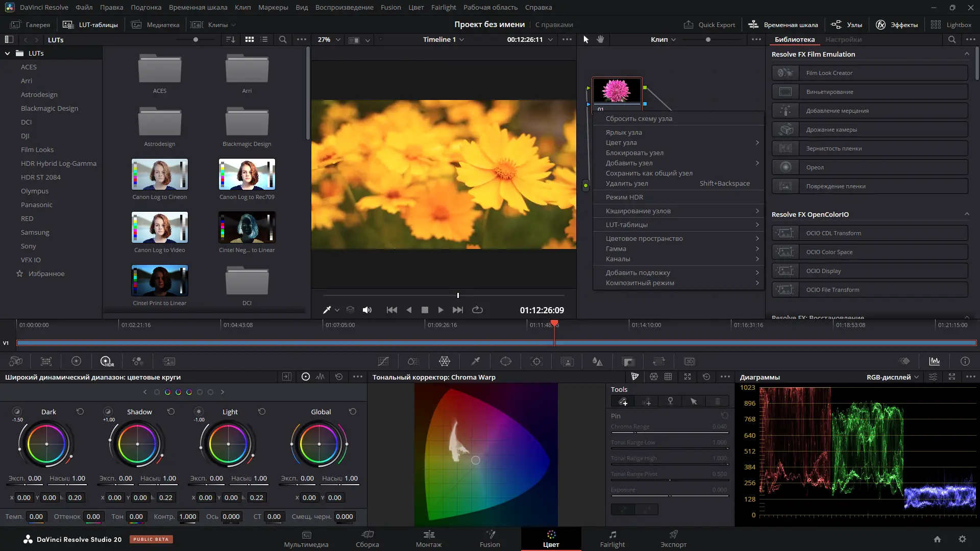980x551 pixels.
Task: Adjust the Dark color wheel
Action: click(x=46, y=444)
